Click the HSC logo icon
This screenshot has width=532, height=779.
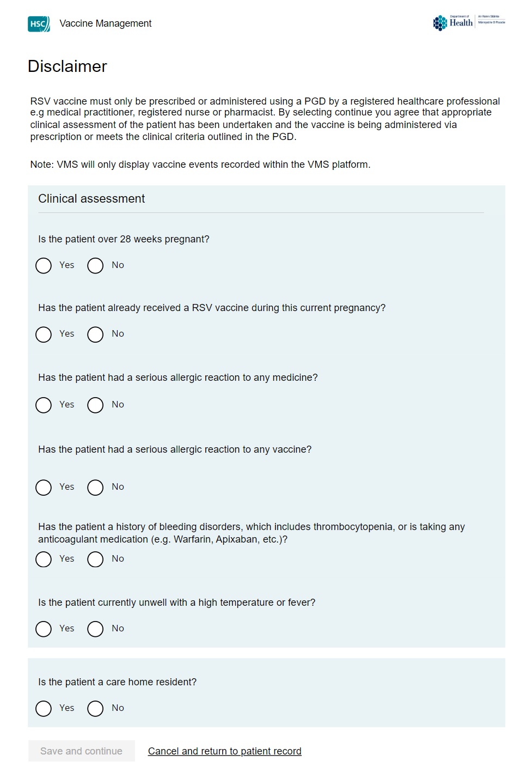click(x=39, y=24)
